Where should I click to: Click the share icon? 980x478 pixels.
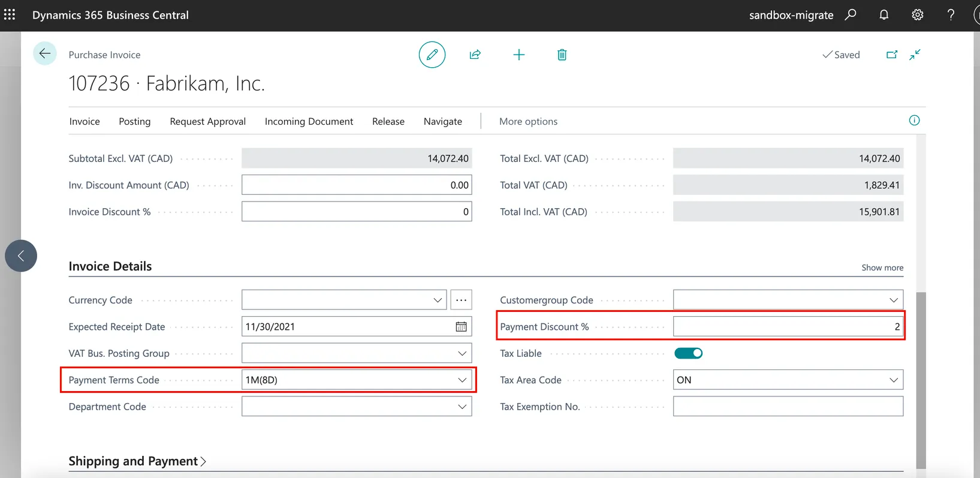coord(475,55)
